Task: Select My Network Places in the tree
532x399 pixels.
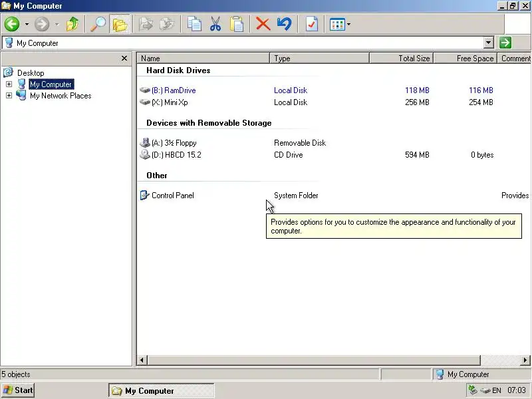Action: point(61,96)
